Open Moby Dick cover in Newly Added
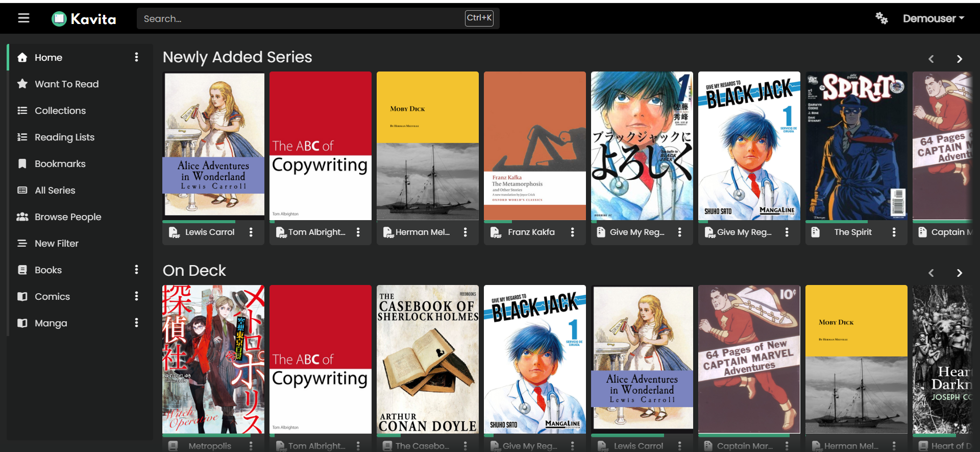The width and height of the screenshot is (980, 452). [x=428, y=146]
